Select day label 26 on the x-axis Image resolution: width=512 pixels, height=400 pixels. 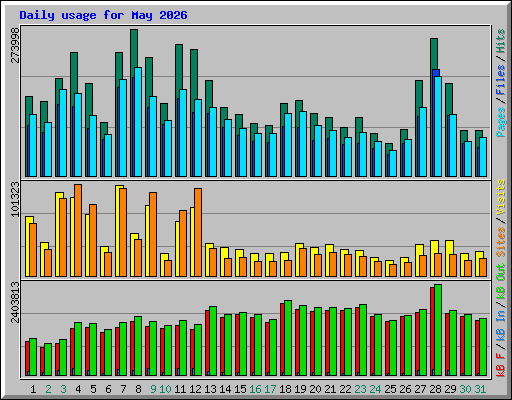pos(405,389)
